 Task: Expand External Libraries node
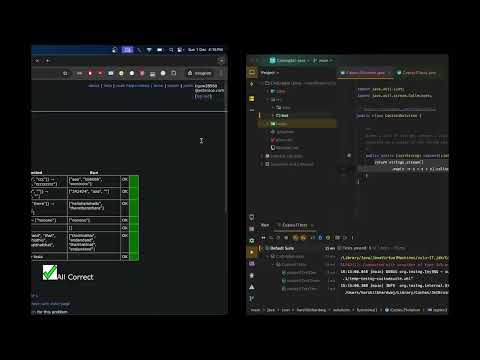tap(262, 156)
